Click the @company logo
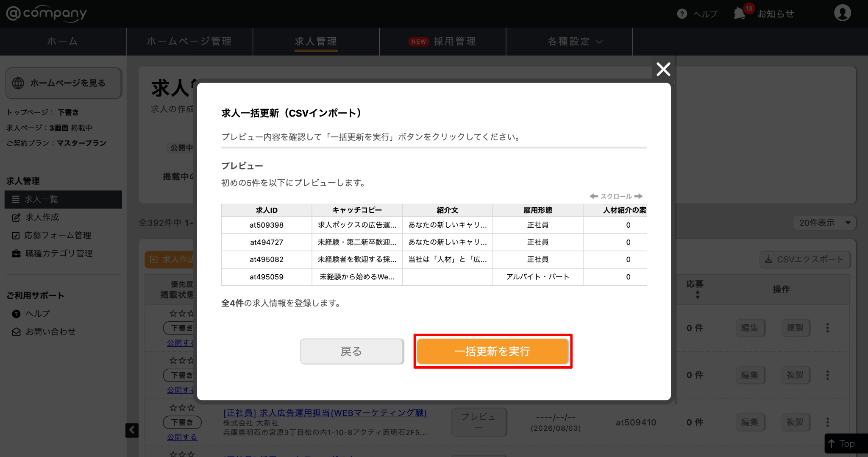868x457 pixels. coord(46,14)
